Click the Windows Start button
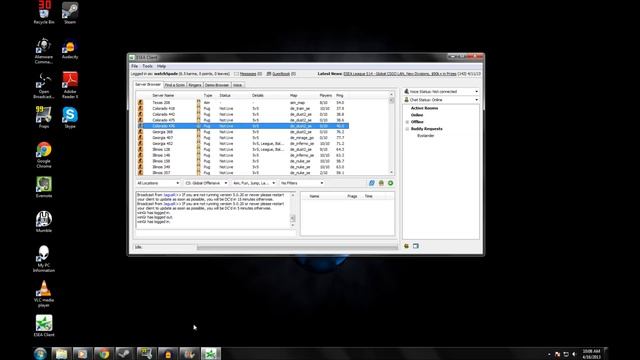The width and height of the screenshot is (640, 360). 40,353
